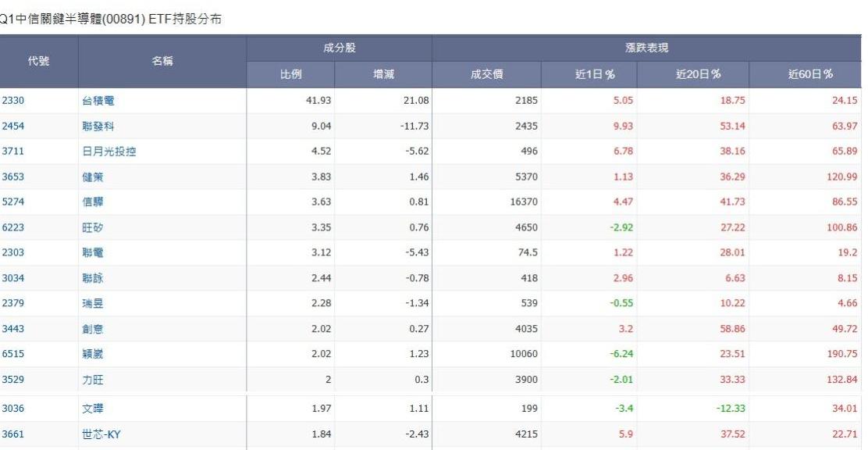Open the 文曄 stock link
Screen dimensions: 868x450
point(92,409)
